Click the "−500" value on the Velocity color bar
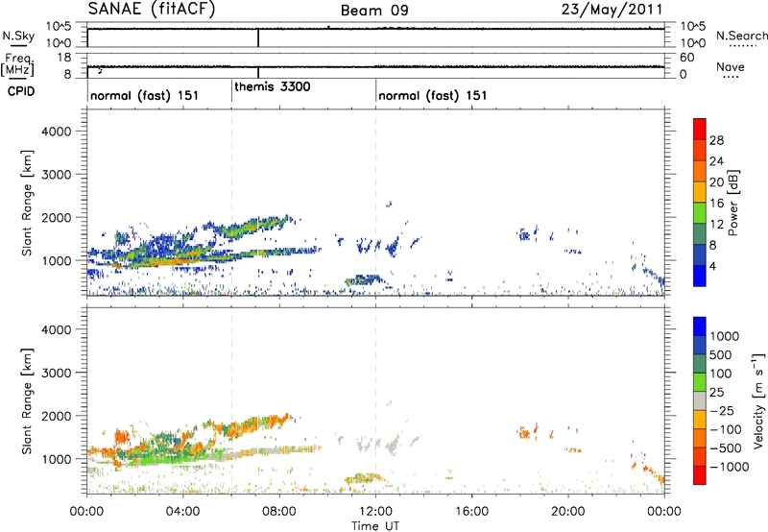768x532 pixels. click(x=725, y=448)
